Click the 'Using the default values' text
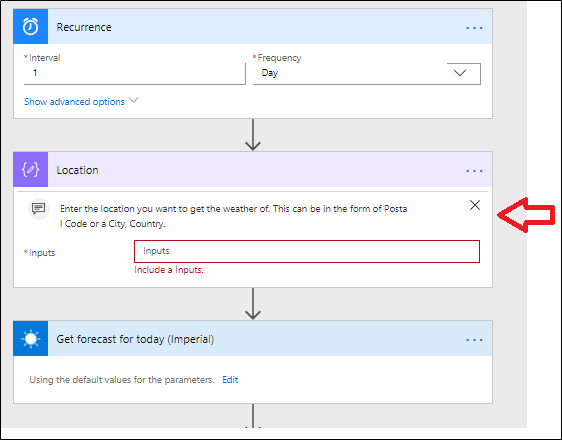Screen dimensions: 562x440 [122, 380]
